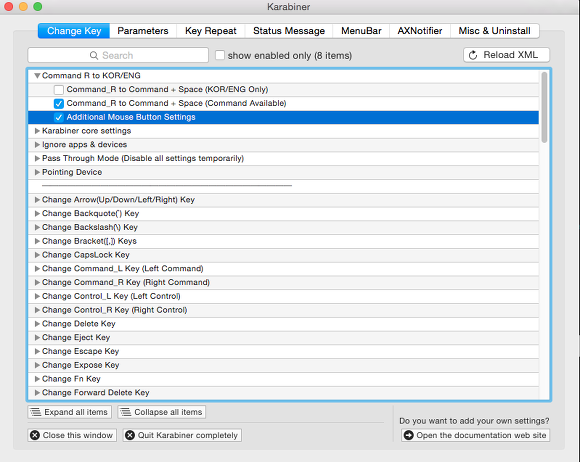Expand Change Expose Key

click(x=37, y=365)
